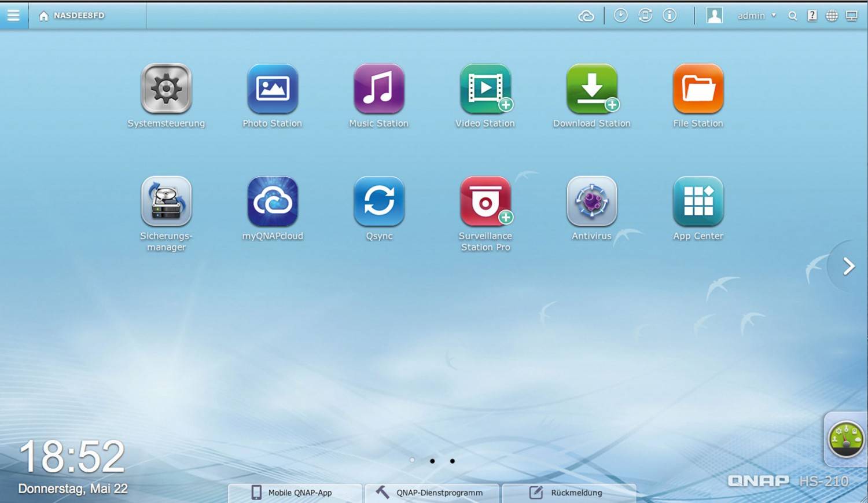Screen dimensions: 868x503
Task: Expand the admin user dropdown
Action: tap(757, 16)
